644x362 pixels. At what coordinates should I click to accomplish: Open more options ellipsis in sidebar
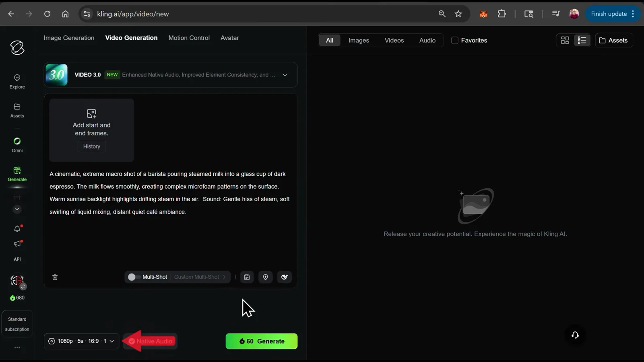17,347
